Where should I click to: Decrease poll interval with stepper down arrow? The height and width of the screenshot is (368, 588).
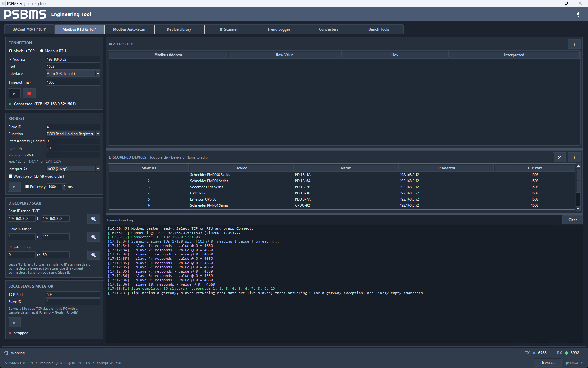[x=64, y=188]
